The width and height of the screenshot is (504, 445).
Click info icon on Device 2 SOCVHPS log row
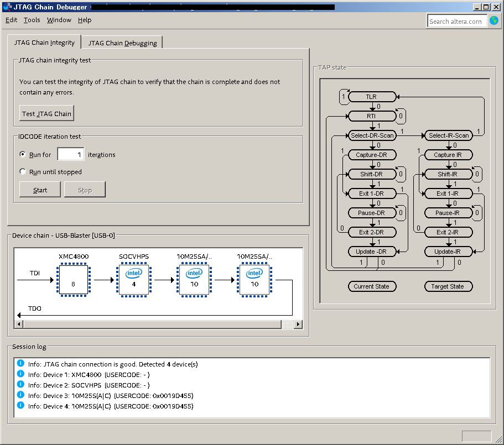tap(20, 384)
